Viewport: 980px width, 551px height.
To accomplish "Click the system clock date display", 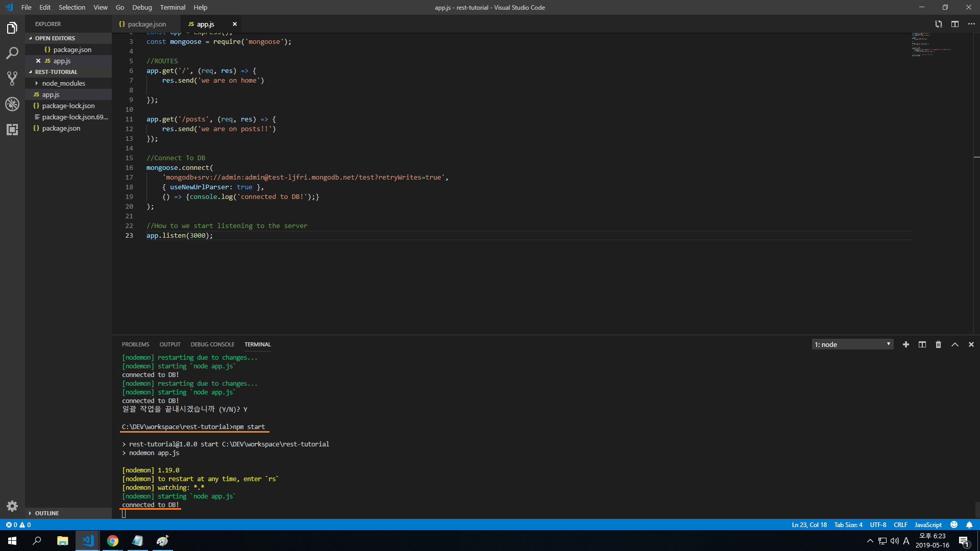I will [933, 541].
